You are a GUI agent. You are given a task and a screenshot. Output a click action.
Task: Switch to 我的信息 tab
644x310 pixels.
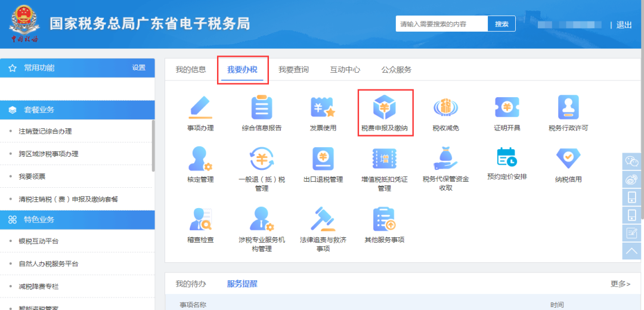(x=191, y=69)
